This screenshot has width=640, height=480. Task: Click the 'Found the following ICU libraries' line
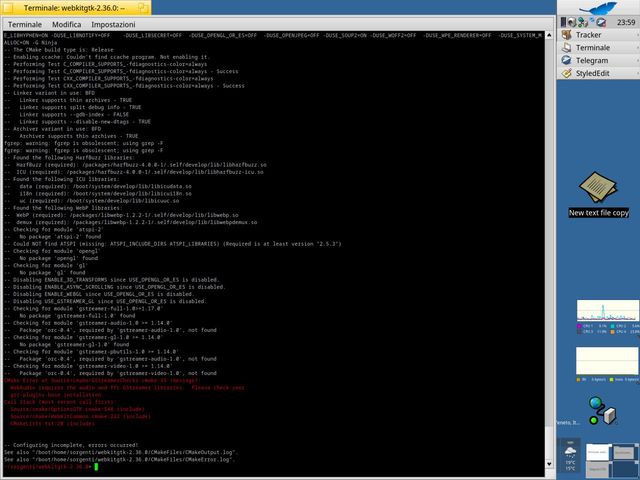tap(62, 179)
